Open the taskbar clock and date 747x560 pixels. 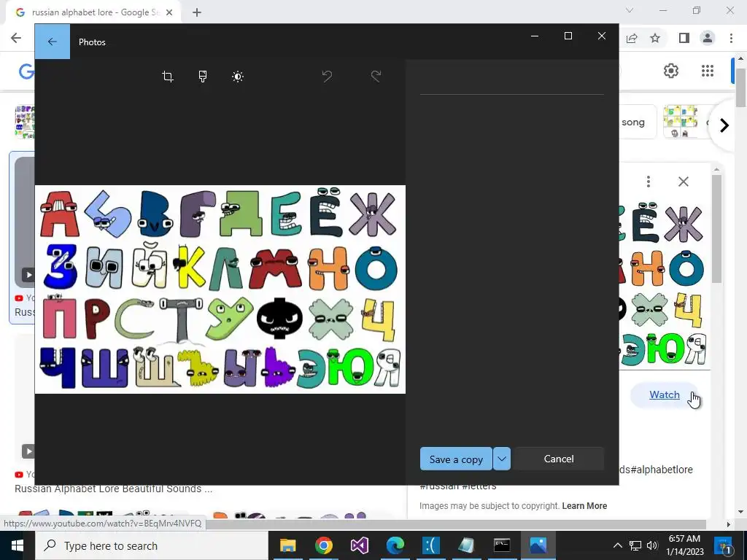(x=685, y=545)
